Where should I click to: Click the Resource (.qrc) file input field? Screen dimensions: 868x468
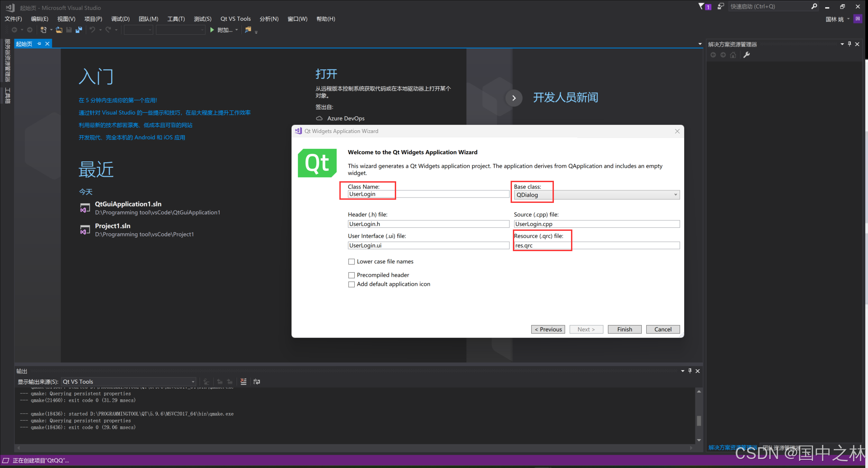(x=597, y=246)
